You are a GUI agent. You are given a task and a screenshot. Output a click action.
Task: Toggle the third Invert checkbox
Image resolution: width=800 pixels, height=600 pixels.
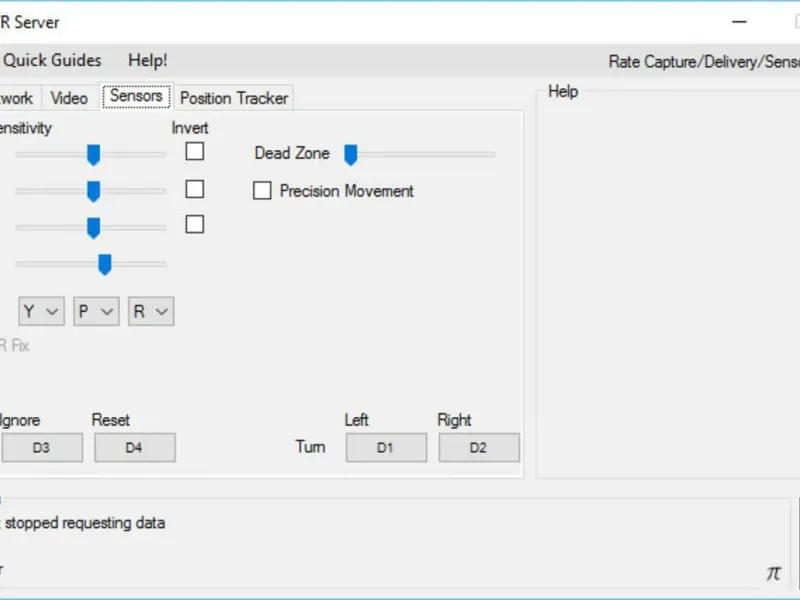[195, 224]
